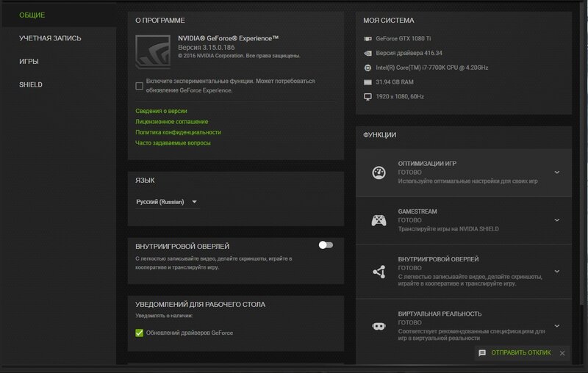Screen dimensions: 588x373
Task: Click the virtual reality headset icon
Action: pos(379,327)
